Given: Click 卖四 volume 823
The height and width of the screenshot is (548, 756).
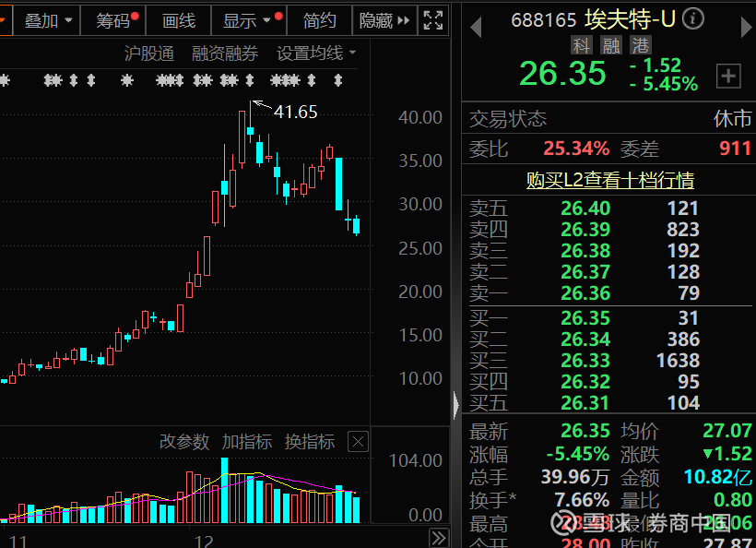Looking at the screenshot, I should point(683,230).
